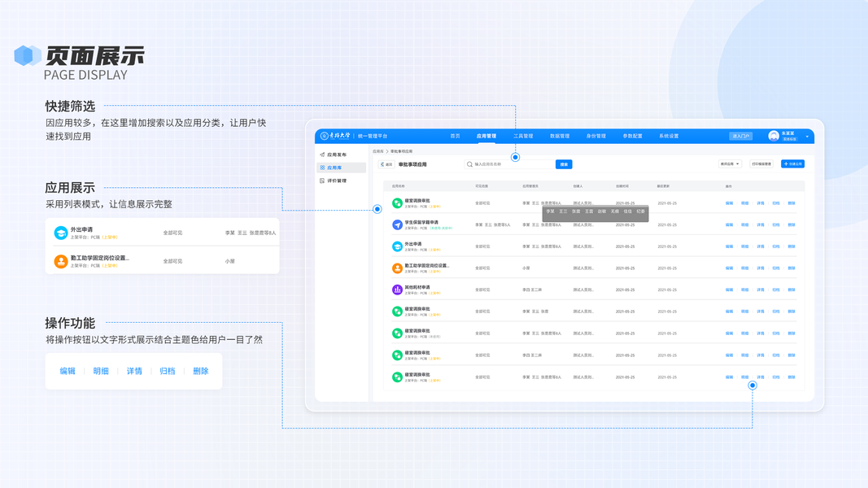Click the large 归档 link in 操作功能 card
The width and height of the screenshot is (868, 488).
pyautogui.click(x=168, y=371)
